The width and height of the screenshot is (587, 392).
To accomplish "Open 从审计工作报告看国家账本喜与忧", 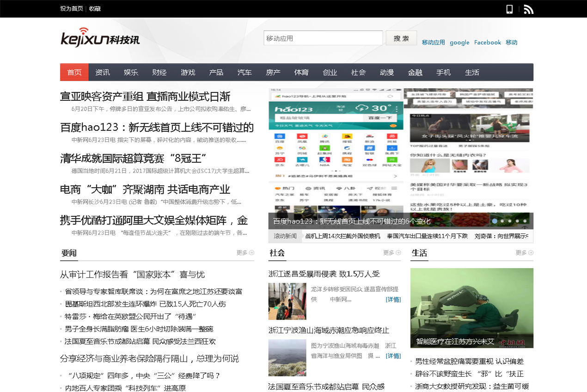I will click(132, 275).
